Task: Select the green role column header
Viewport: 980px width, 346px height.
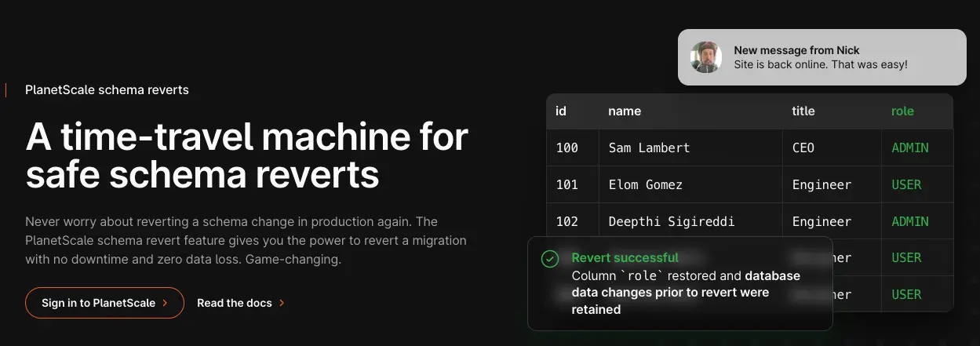Action: (x=902, y=111)
